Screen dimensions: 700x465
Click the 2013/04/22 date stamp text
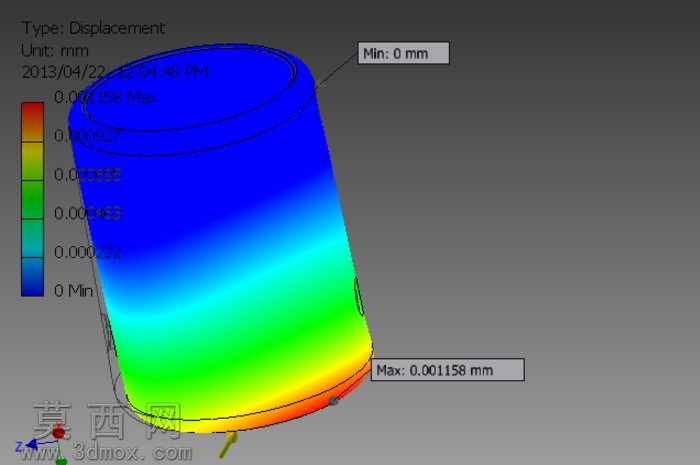click(115, 72)
